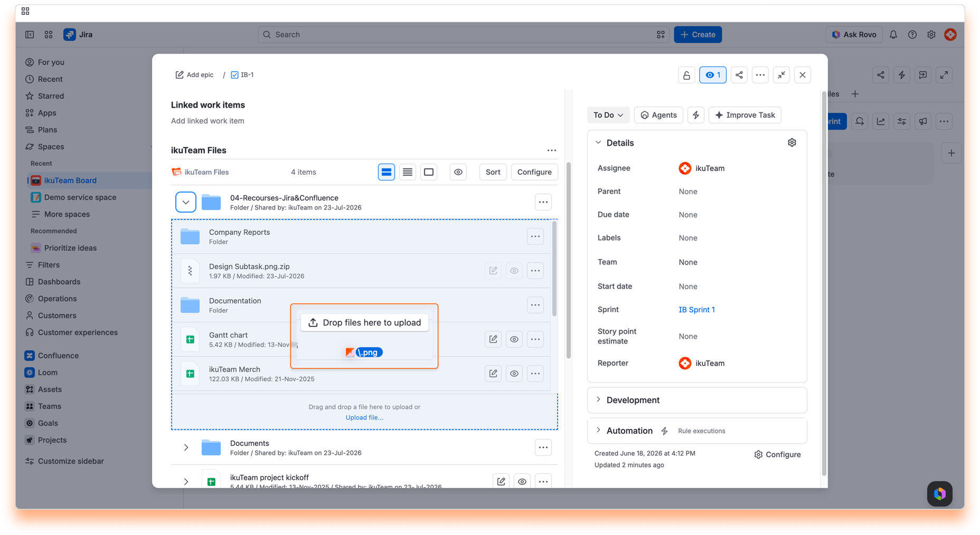Open ikuTeam Files section ellipsis menu
Viewport: 980px width, 535px height.
coord(551,150)
